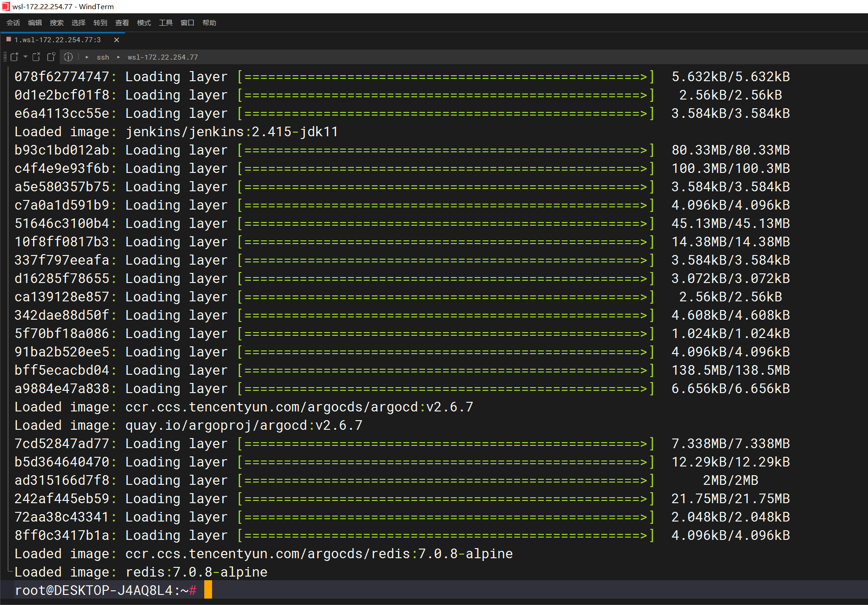This screenshot has width=868, height=605.
Task: Click the new session icon
Action: pos(14,57)
